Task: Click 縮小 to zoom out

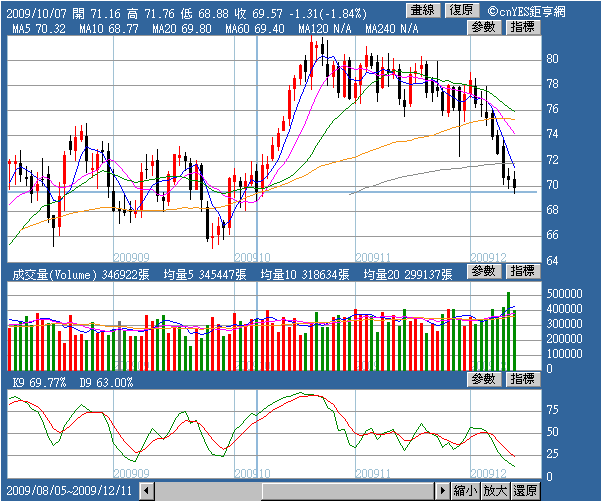Action: tap(465, 491)
